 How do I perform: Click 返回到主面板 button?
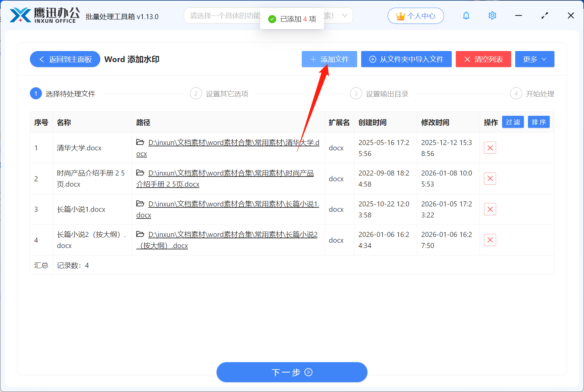pos(65,59)
